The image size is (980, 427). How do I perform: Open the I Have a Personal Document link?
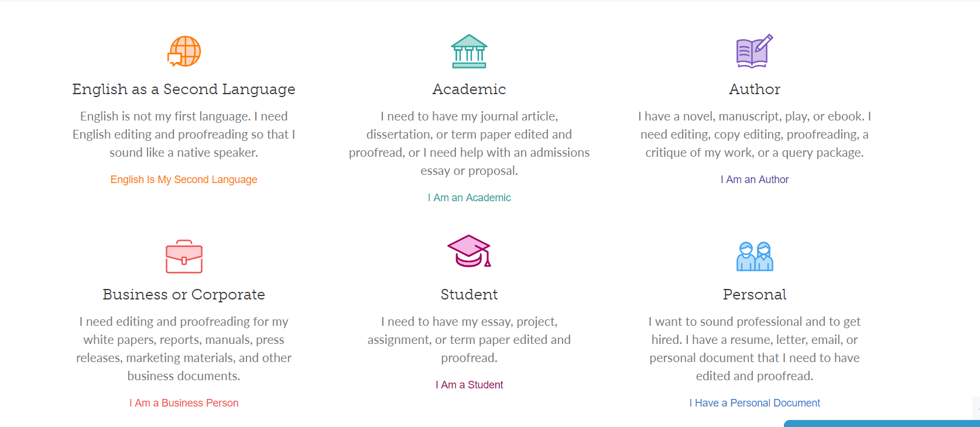click(x=755, y=403)
